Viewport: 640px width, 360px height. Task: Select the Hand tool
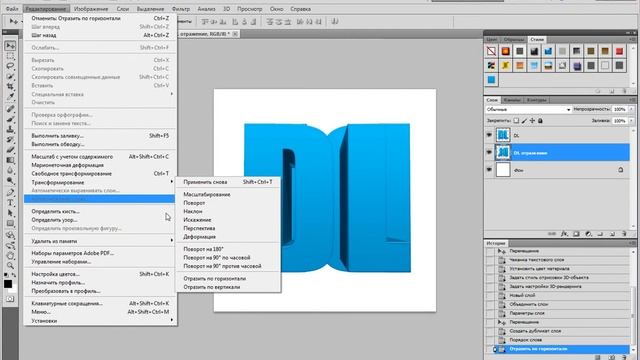click(x=10, y=256)
